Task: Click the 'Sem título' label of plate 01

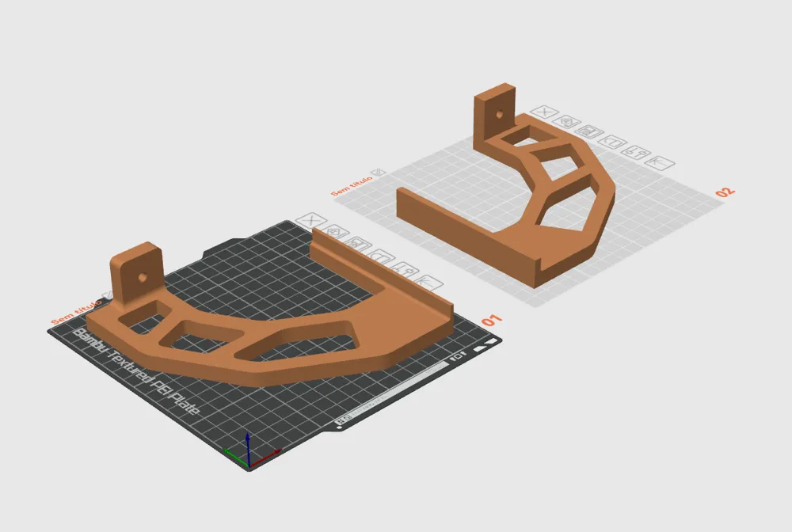Action: 74,309
